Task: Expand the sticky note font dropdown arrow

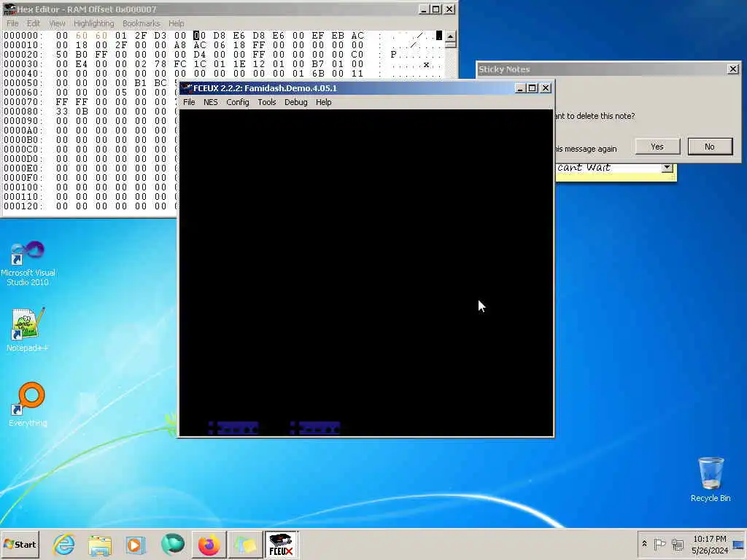Action: coord(667,167)
